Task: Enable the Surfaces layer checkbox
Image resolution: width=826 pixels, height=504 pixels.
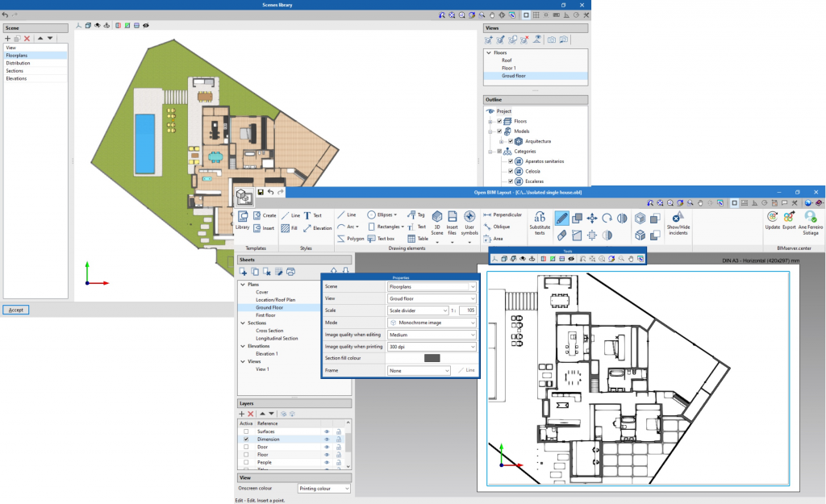Action: (245, 431)
